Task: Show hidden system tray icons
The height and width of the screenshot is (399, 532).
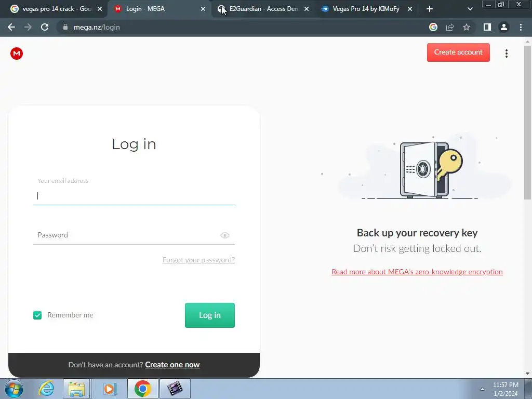Action: [482, 389]
